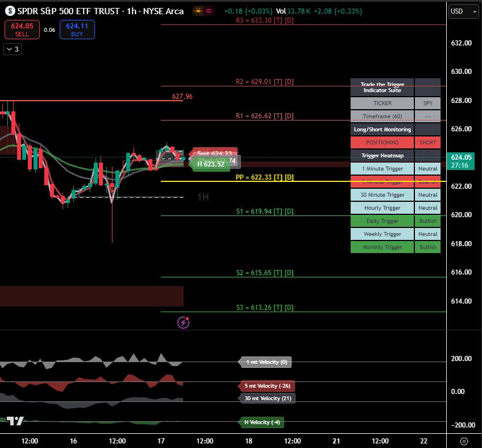Select the R1 = 626.62 pivot label
482x448 pixels.
pos(265,116)
